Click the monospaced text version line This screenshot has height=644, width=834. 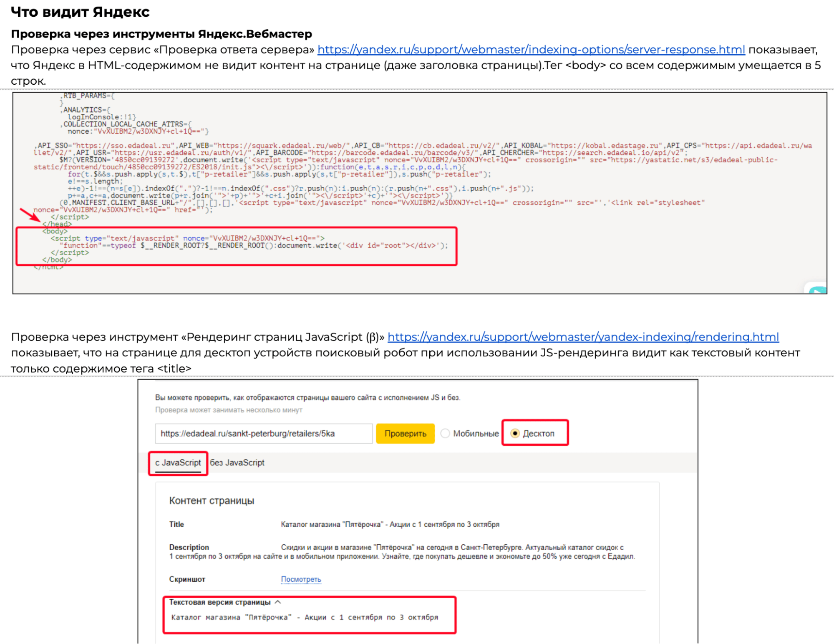(305, 617)
